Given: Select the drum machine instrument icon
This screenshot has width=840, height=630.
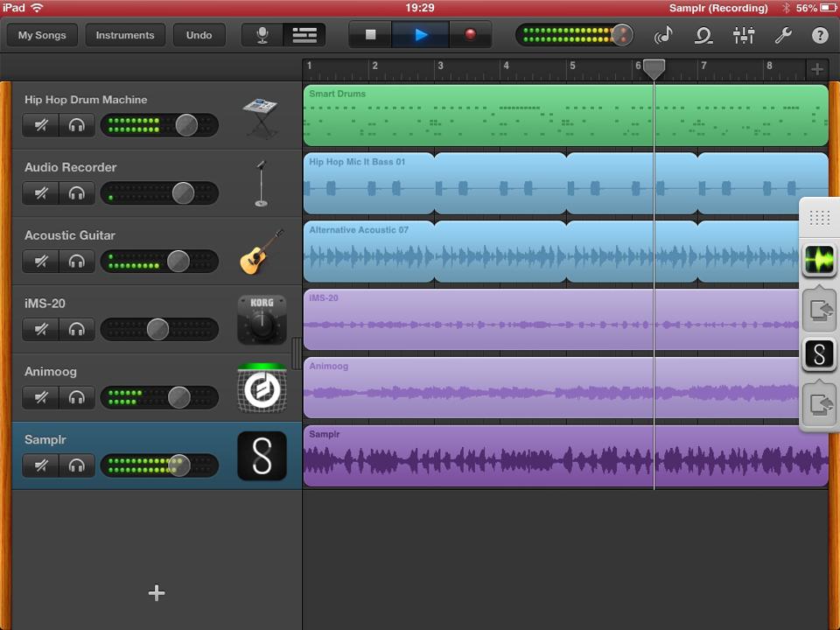Looking at the screenshot, I should pyautogui.click(x=261, y=117).
